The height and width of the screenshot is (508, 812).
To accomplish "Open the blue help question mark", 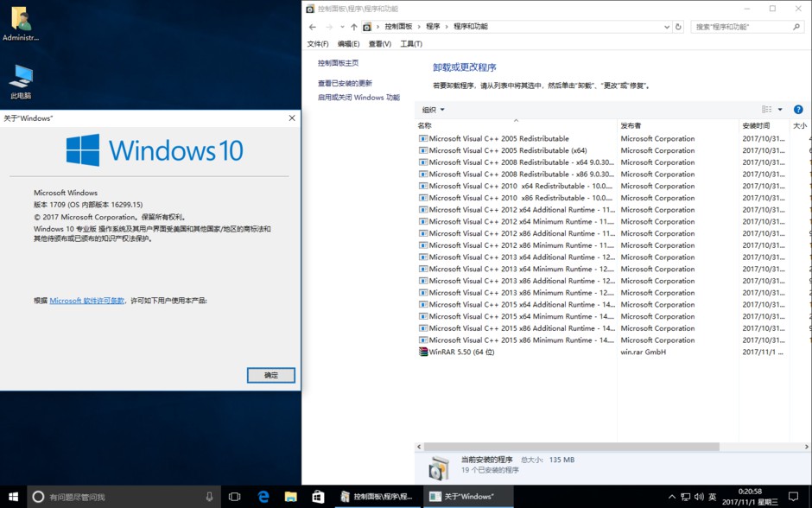I will [x=798, y=109].
